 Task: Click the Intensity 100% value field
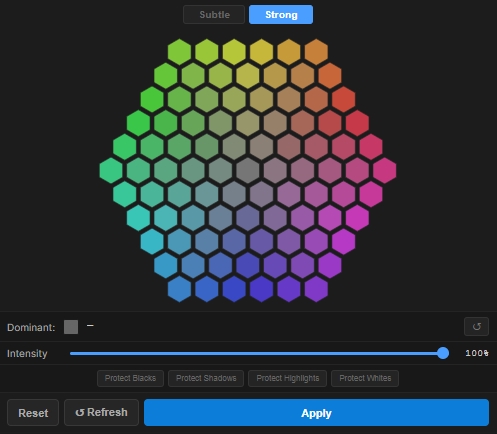[x=477, y=353]
